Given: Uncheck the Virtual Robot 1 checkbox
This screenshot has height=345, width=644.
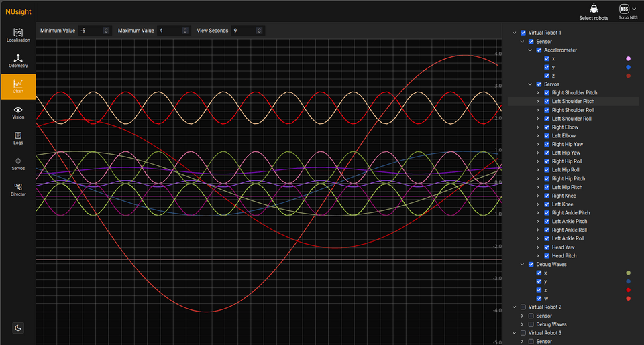Looking at the screenshot, I should [x=523, y=33].
